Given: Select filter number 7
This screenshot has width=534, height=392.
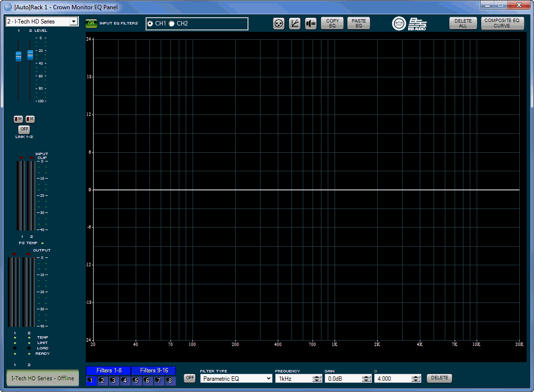Looking at the screenshot, I should point(159,380).
